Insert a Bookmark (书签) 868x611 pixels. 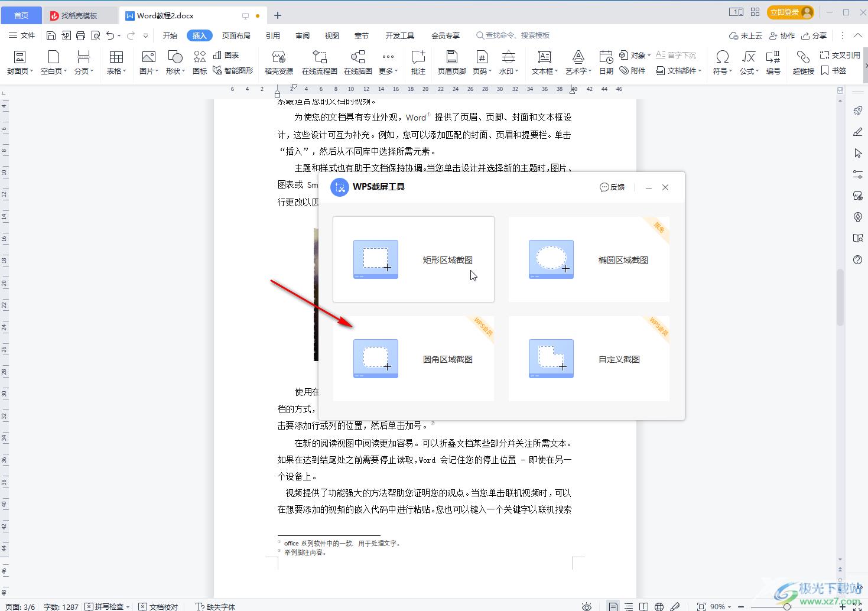(834, 70)
